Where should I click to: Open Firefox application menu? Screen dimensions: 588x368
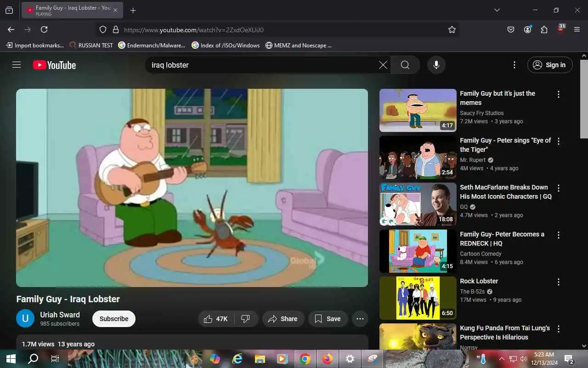577,29
